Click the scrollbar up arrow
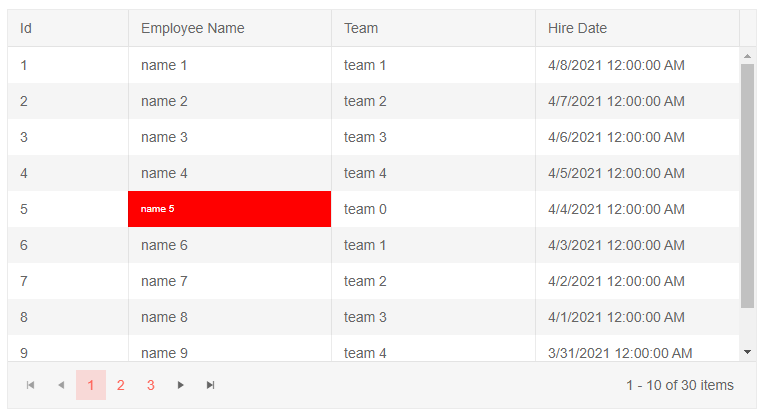766x418 pixels. (x=748, y=56)
